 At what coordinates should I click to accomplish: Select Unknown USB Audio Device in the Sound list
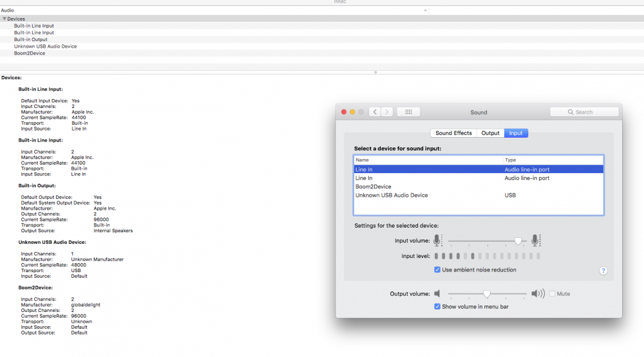point(478,196)
